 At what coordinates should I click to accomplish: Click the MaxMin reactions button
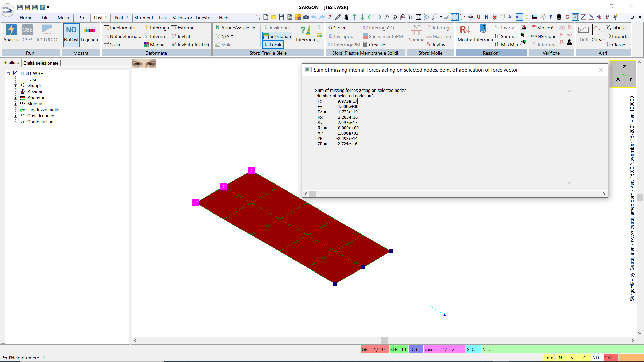point(506,45)
